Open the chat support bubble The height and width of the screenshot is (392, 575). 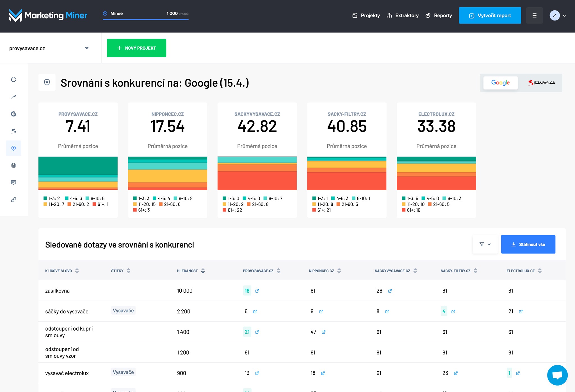click(x=557, y=375)
